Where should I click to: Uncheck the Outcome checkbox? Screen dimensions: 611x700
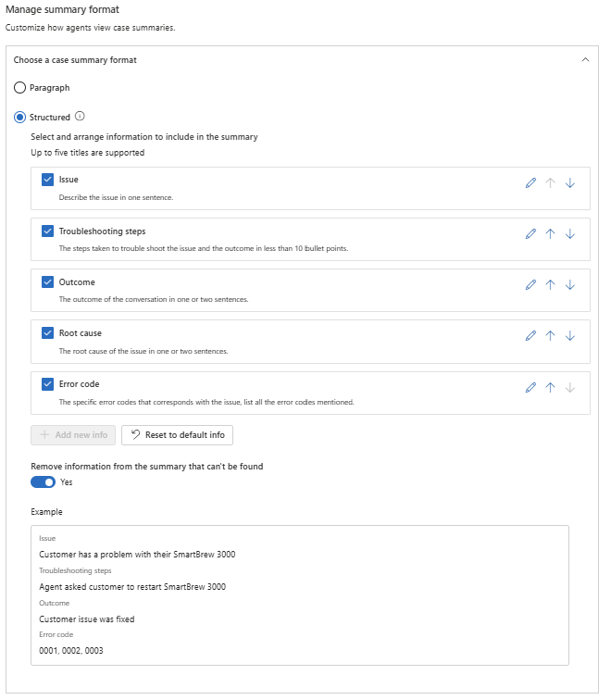pyautogui.click(x=47, y=281)
